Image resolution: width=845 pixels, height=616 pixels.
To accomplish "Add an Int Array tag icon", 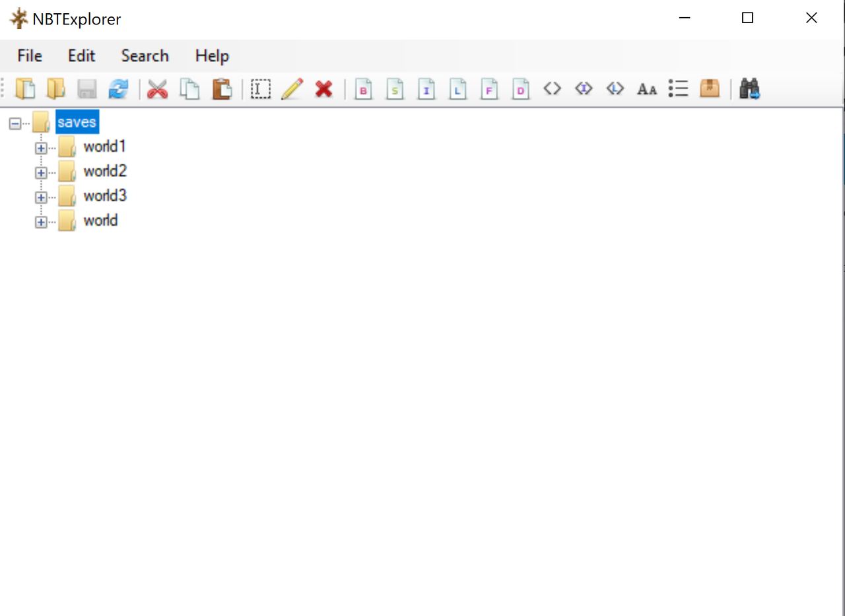I will 584,88.
